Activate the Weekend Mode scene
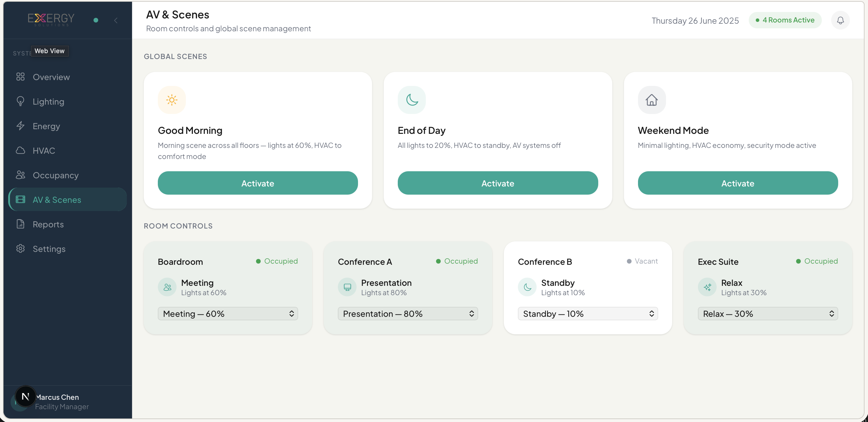868x422 pixels. click(x=738, y=183)
